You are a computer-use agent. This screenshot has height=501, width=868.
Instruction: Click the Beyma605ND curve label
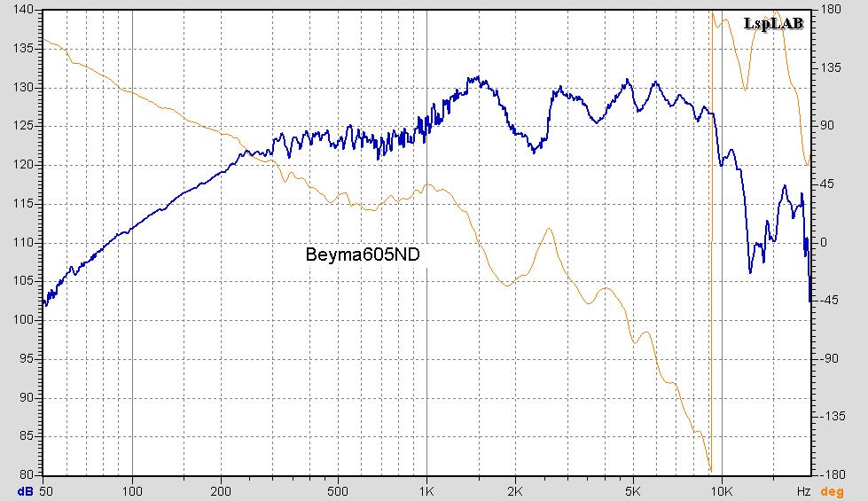point(363,254)
